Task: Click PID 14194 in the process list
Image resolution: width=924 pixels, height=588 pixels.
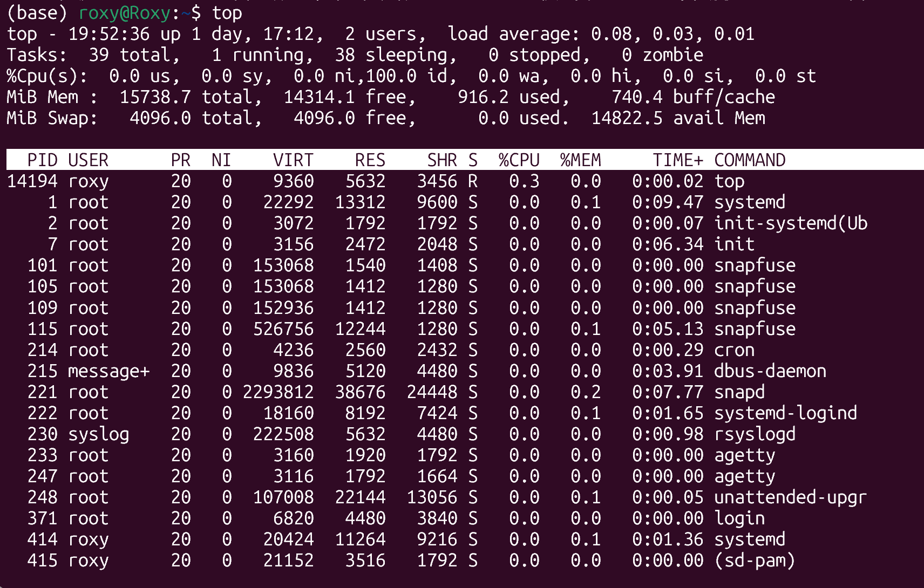Action: (x=32, y=181)
